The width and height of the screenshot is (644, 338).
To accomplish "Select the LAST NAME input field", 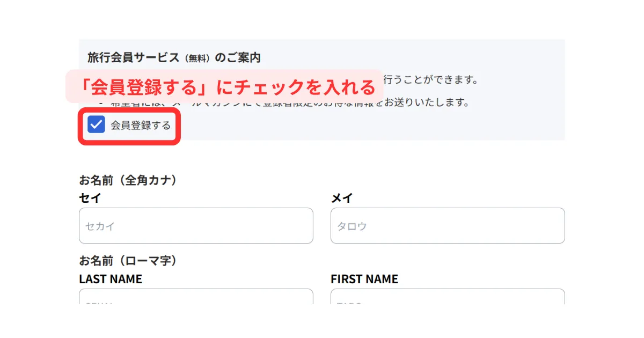I will click(x=196, y=297).
